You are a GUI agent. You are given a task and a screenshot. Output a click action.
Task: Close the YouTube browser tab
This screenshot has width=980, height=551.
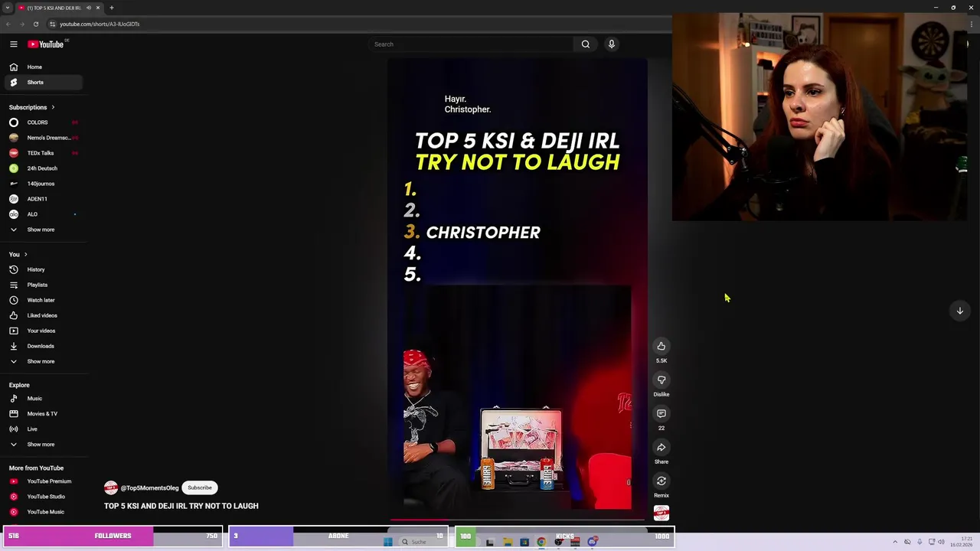pyautogui.click(x=98, y=8)
